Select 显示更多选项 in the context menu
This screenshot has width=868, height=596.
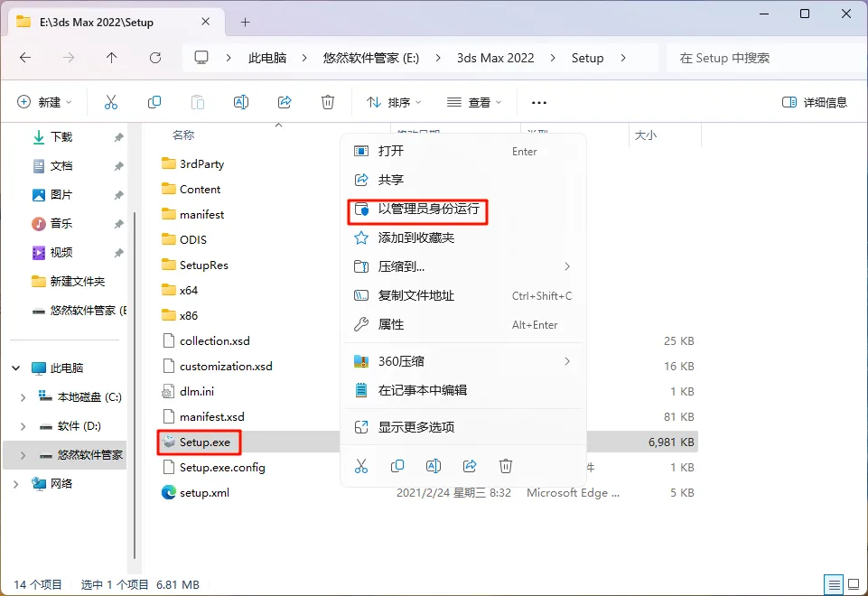462,427
